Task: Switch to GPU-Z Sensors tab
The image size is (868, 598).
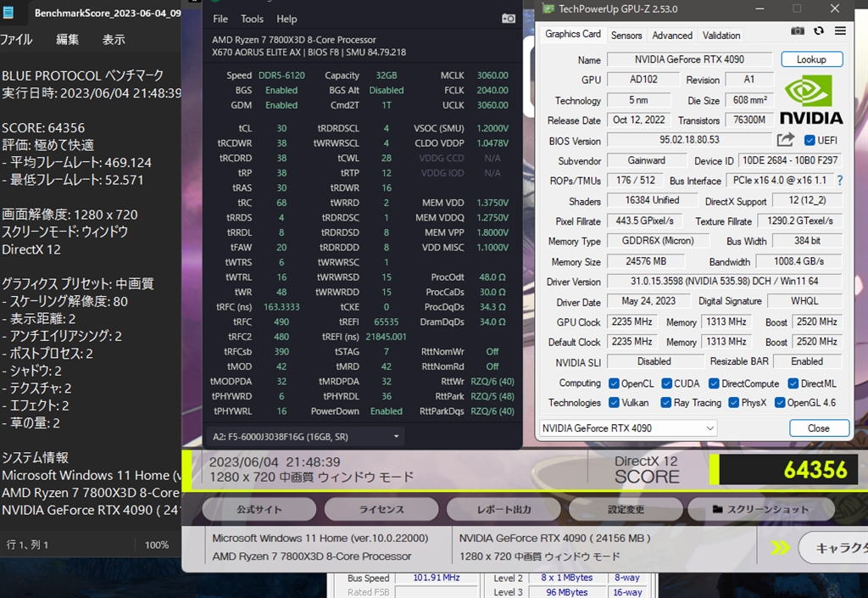Action: point(626,35)
